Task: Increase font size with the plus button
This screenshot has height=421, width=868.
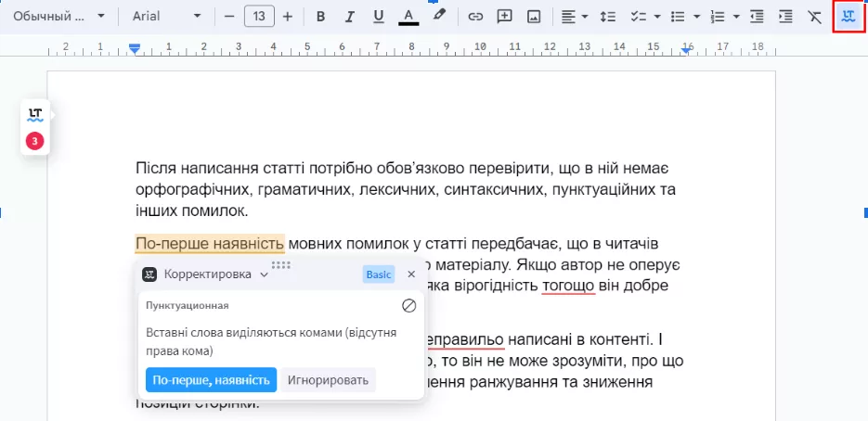Action: pos(287,17)
